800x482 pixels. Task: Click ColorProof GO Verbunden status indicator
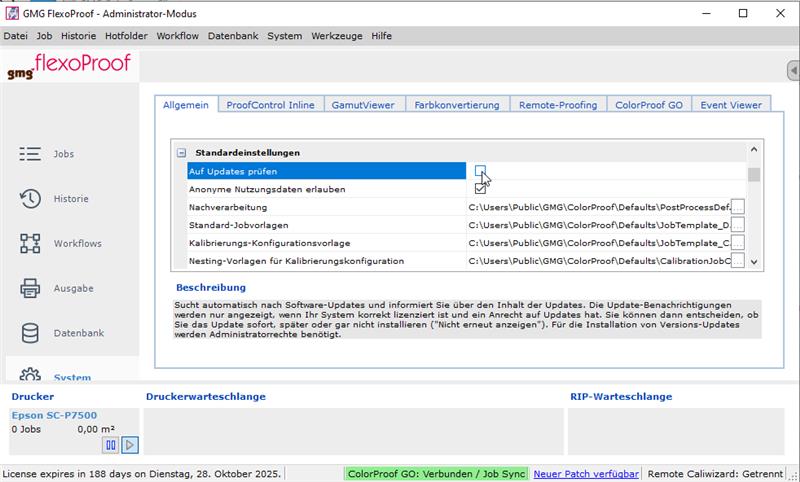[x=436, y=474]
